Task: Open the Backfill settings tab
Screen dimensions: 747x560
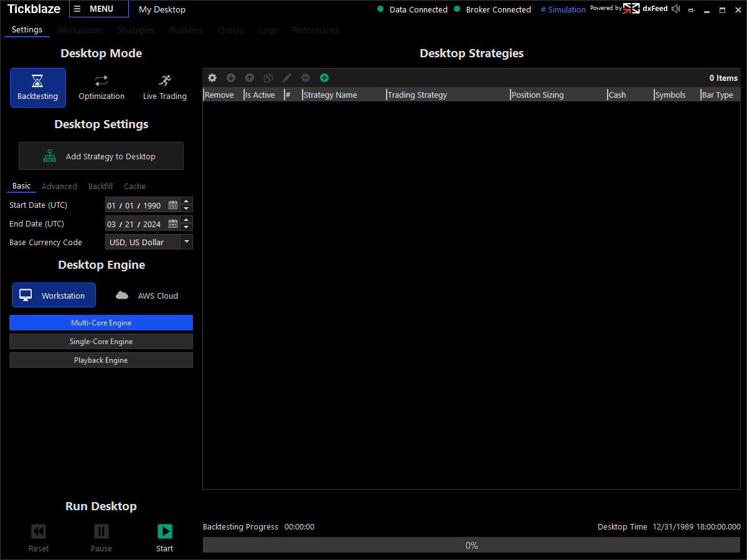Action: click(x=100, y=187)
